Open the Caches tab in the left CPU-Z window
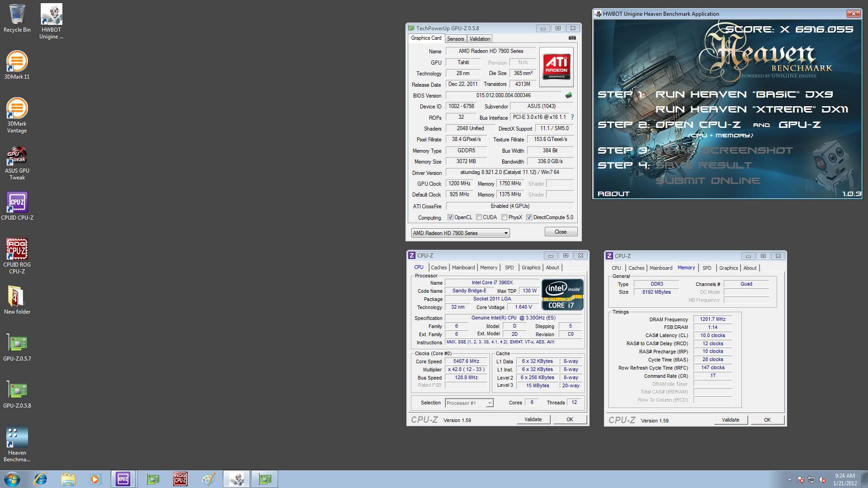Viewport: 868px width, 488px height. pyautogui.click(x=439, y=267)
